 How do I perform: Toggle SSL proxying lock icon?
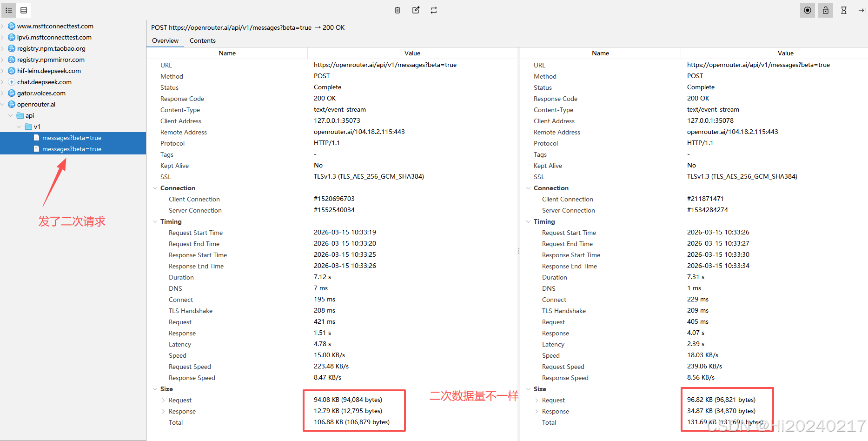click(x=826, y=10)
